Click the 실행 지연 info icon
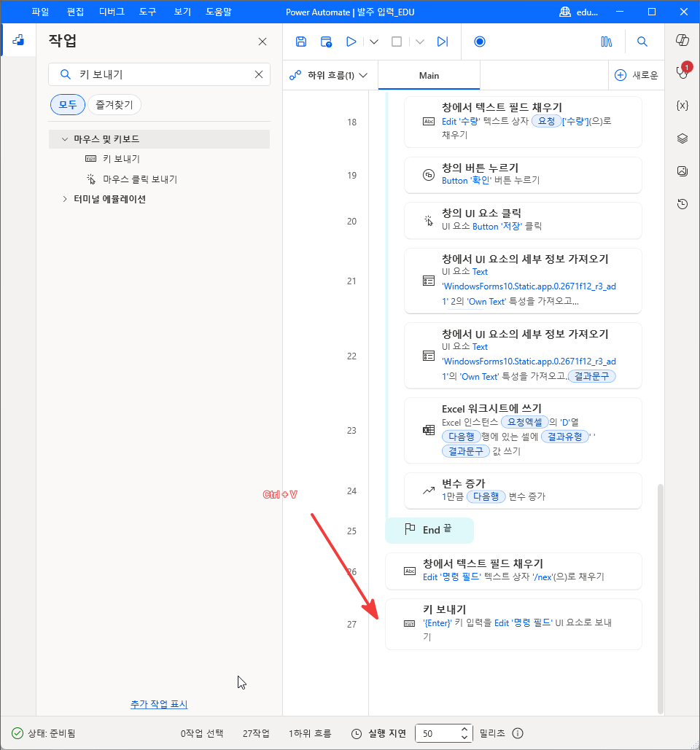Viewport: 700px width, 750px height. (x=518, y=733)
